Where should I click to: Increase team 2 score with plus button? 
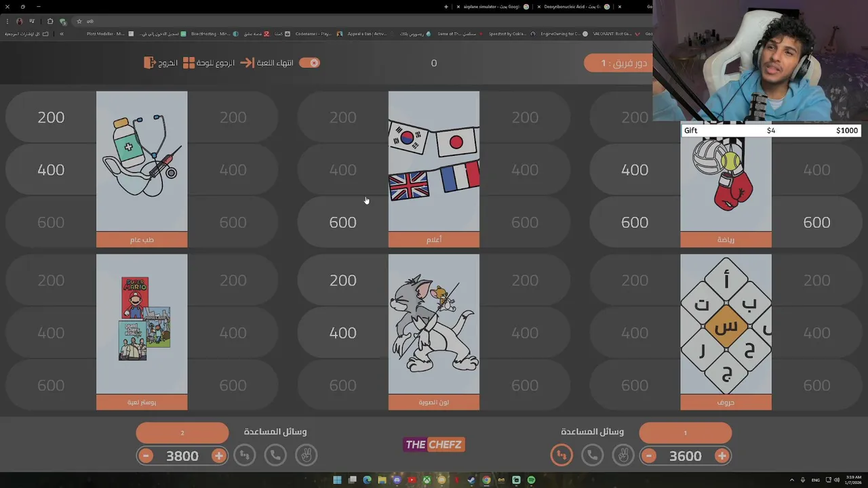click(x=218, y=456)
